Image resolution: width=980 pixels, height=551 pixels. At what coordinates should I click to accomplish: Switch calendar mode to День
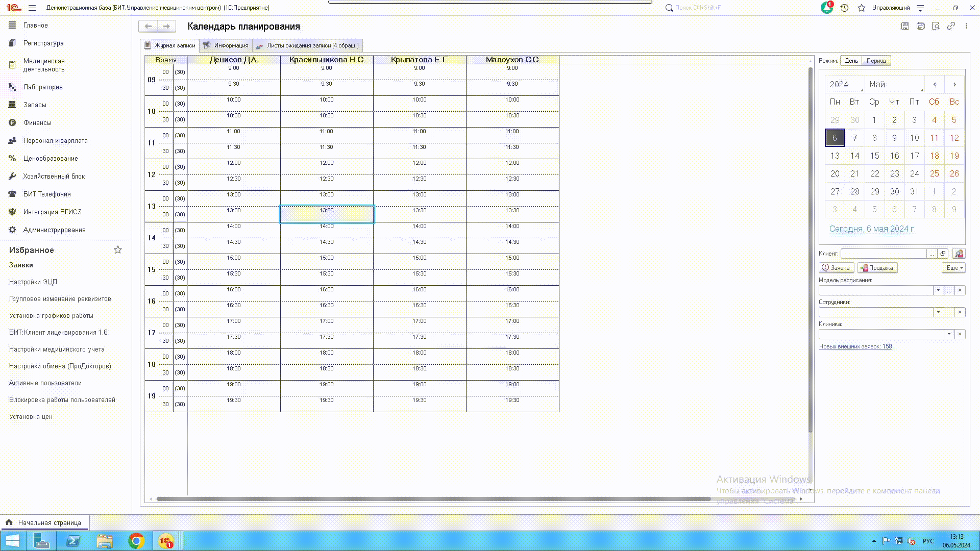851,61
